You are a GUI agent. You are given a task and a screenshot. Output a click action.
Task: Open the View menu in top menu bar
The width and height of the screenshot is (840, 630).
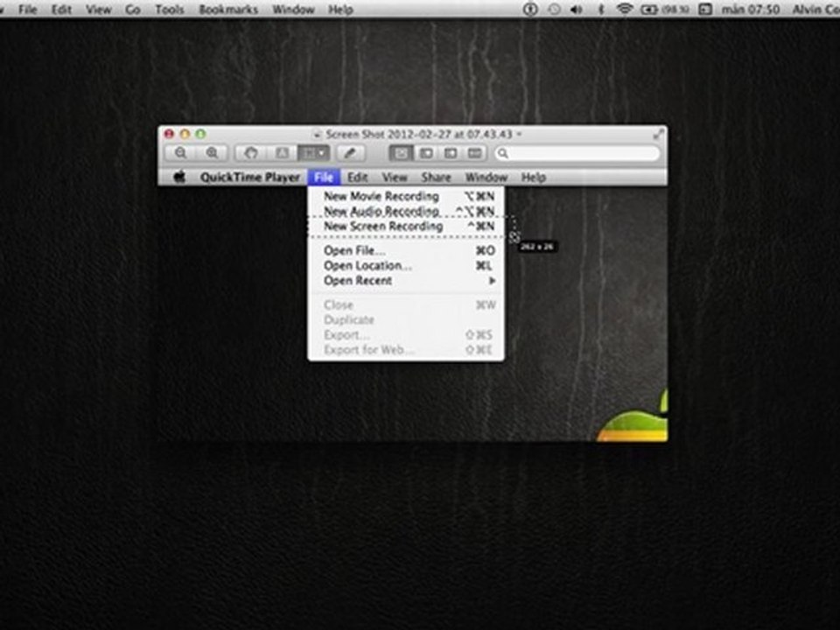click(99, 9)
